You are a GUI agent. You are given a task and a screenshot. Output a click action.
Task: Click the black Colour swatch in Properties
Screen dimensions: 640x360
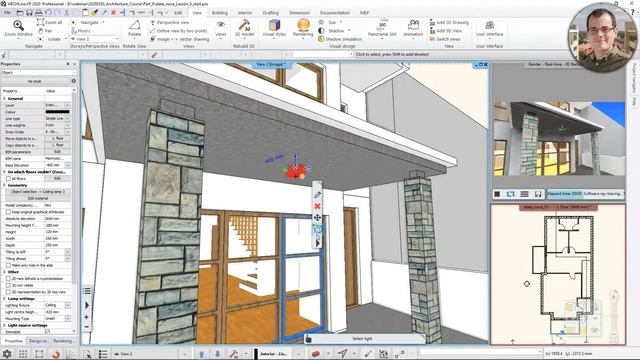coord(57,111)
